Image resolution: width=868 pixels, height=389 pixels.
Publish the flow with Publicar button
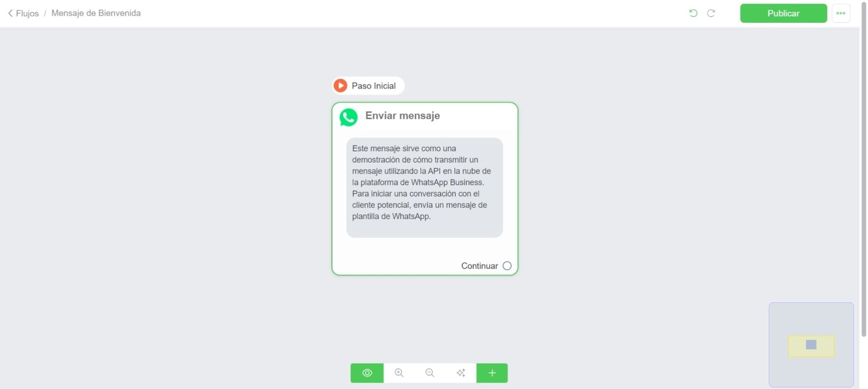[x=783, y=13]
